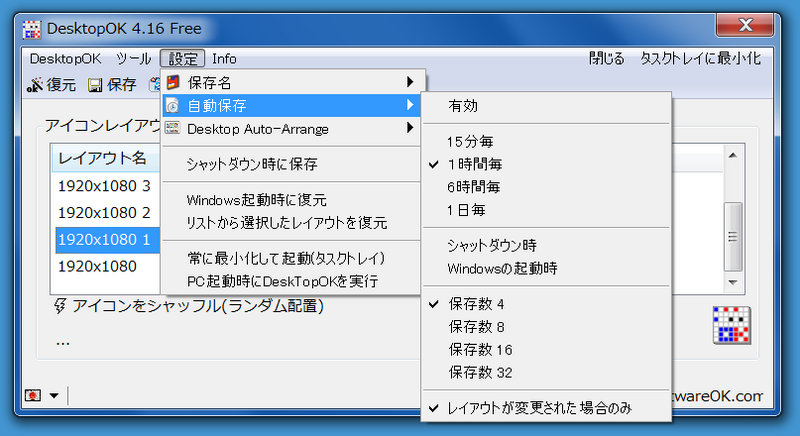
Task: Choose シャットダウン時に保存 menu entry
Action: [x=291, y=164]
